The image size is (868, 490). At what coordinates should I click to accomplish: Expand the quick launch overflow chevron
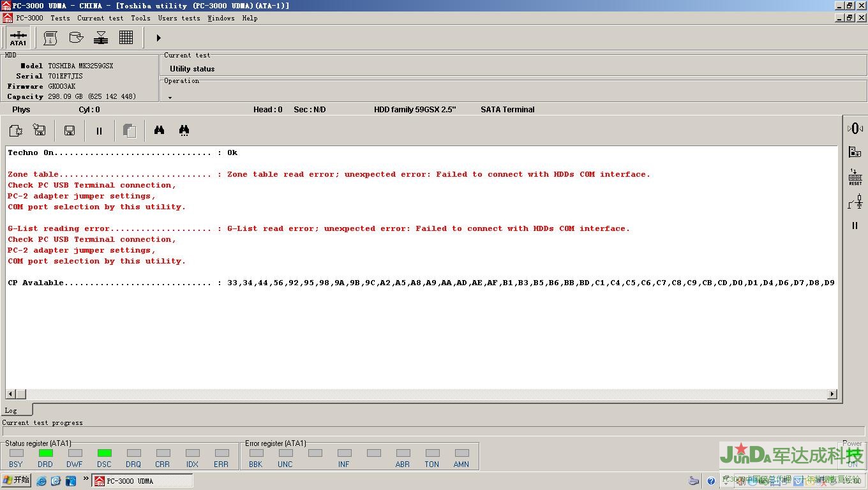pos(86,479)
